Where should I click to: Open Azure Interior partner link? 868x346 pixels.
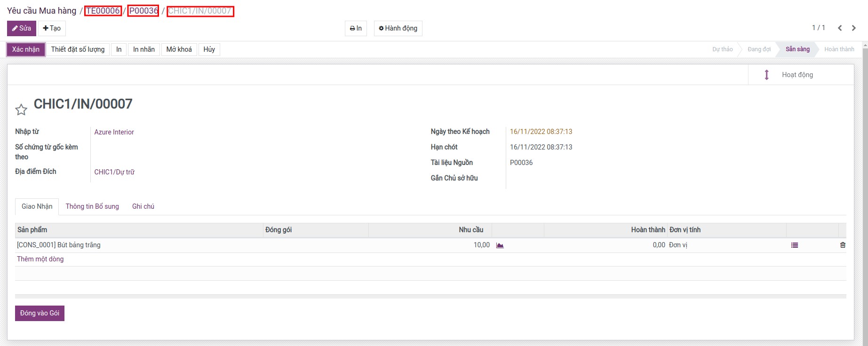[114, 132]
